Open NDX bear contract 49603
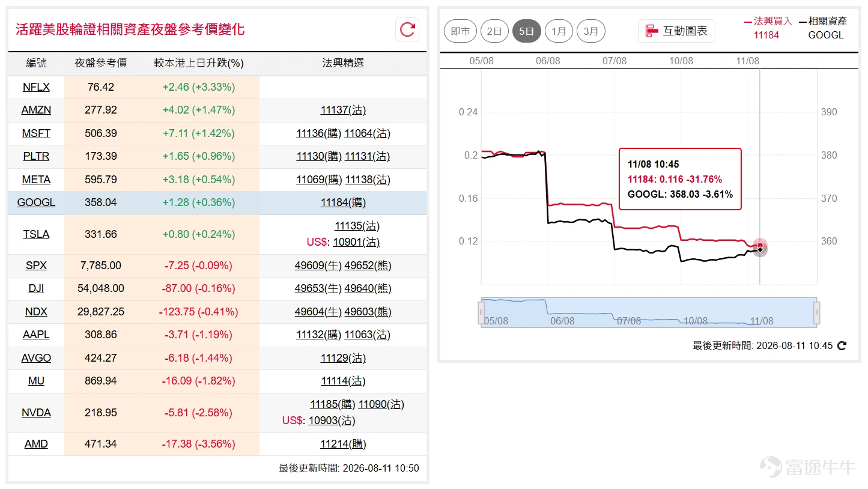Image resolution: width=868 pixels, height=489 pixels. coord(368,312)
